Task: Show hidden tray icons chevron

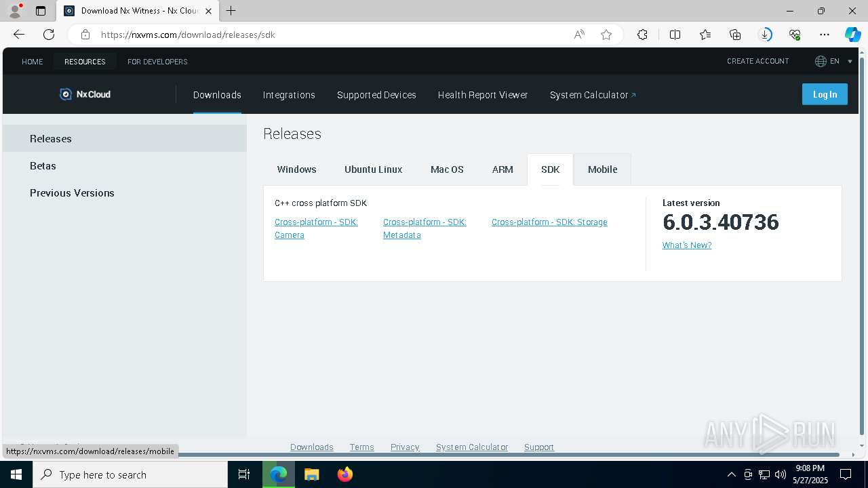Action: pyautogui.click(x=731, y=474)
